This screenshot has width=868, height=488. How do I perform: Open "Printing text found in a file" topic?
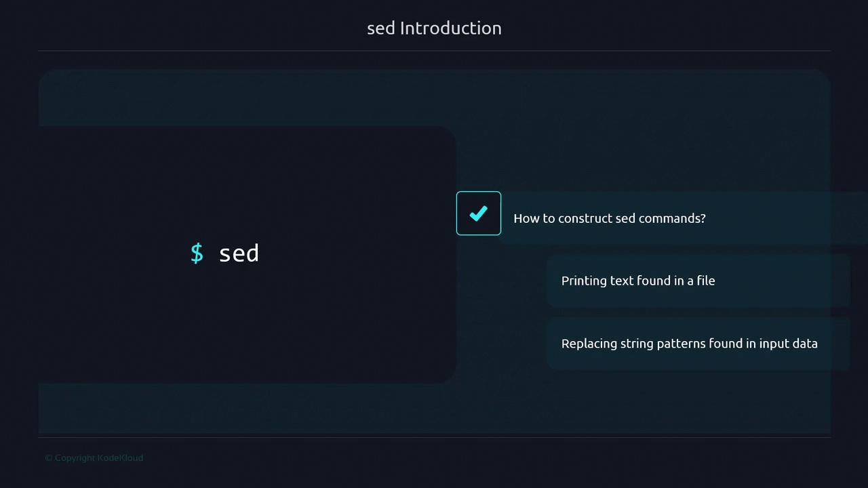click(x=637, y=281)
